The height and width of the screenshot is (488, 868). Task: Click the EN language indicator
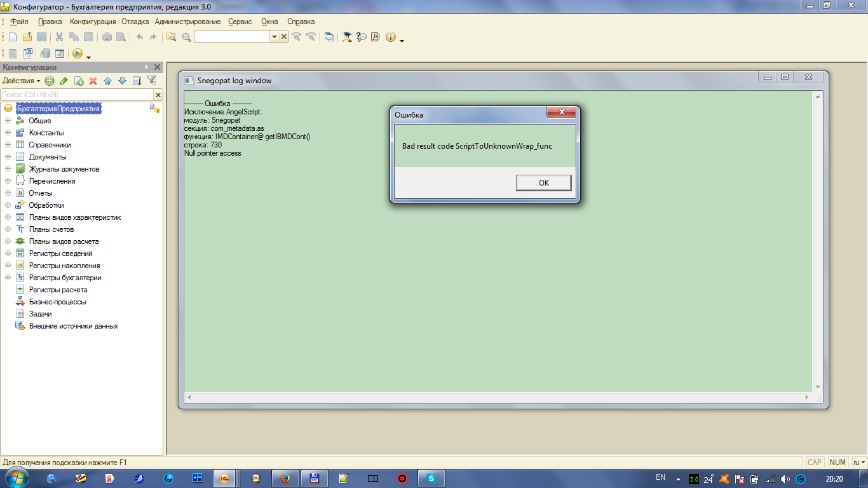click(660, 477)
